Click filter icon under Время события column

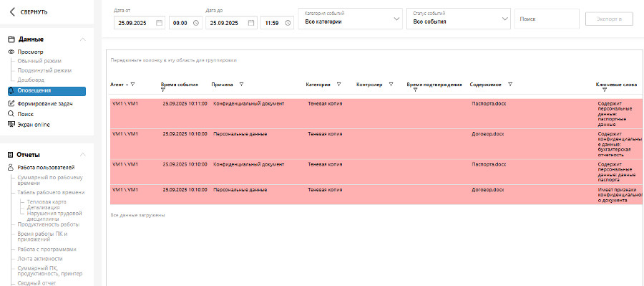(162, 90)
